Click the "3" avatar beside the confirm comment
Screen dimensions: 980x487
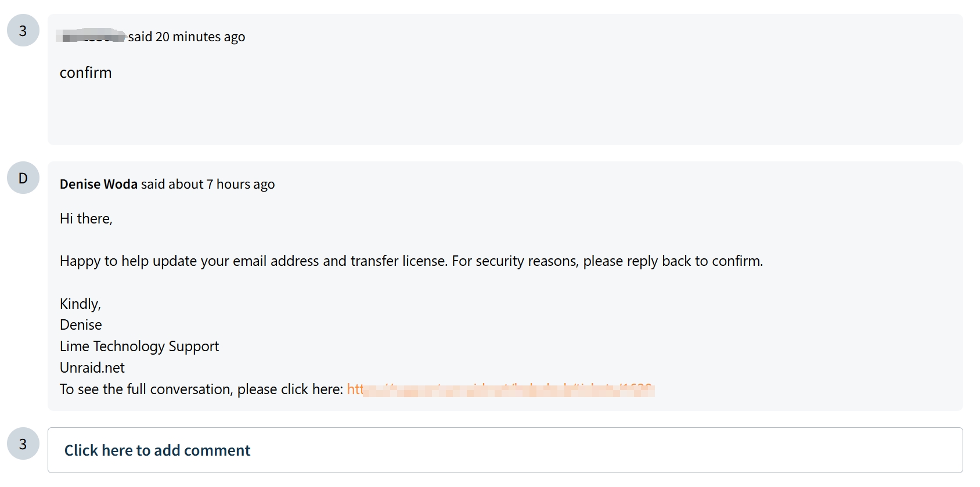click(23, 30)
